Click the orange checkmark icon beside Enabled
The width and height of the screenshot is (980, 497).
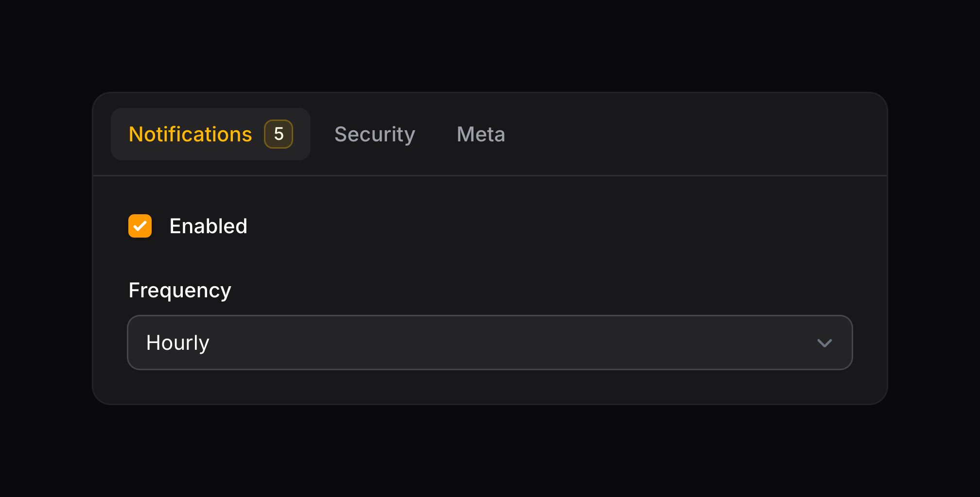pos(140,226)
